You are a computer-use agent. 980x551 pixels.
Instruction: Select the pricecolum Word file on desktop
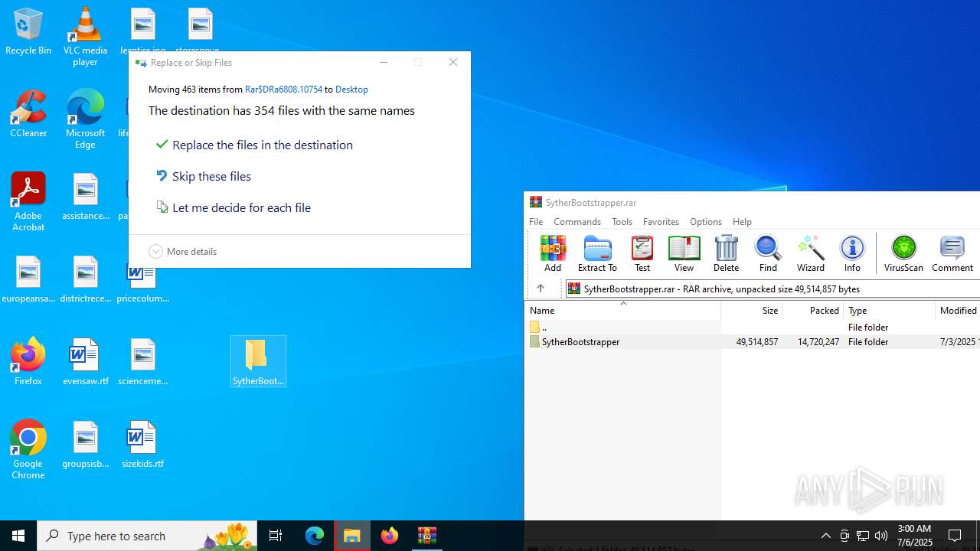click(142, 285)
